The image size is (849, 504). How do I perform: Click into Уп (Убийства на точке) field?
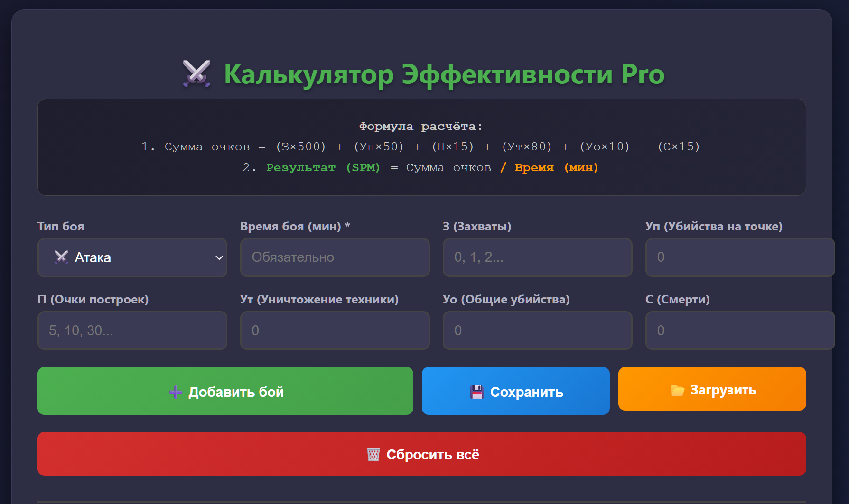pyautogui.click(x=739, y=257)
